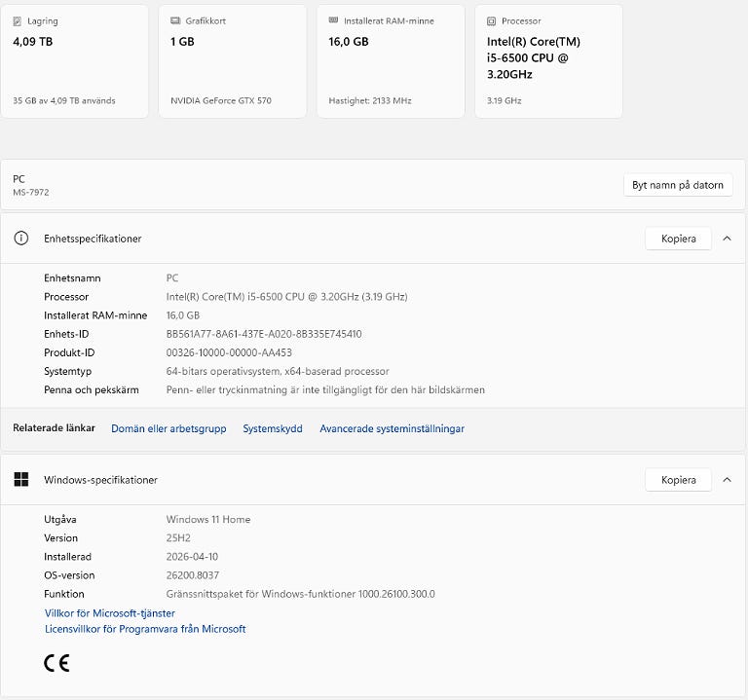
Task: Open Avancerade systeminställningar link
Action: click(392, 428)
